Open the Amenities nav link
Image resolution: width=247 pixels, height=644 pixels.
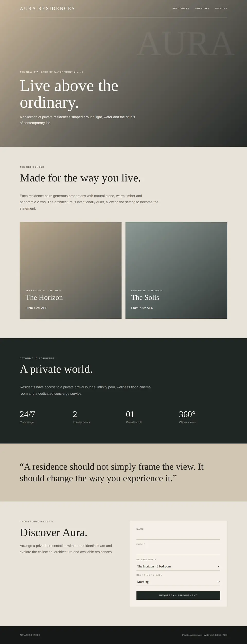[x=202, y=9]
